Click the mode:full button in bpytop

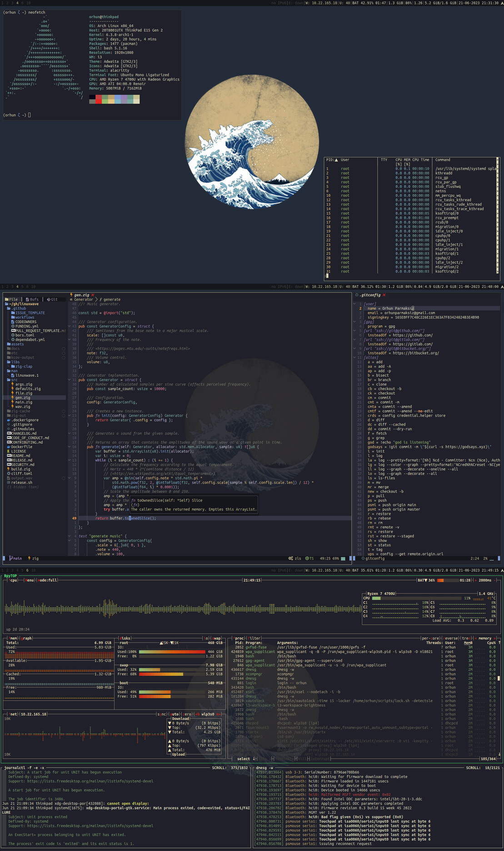(x=47, y=580)
